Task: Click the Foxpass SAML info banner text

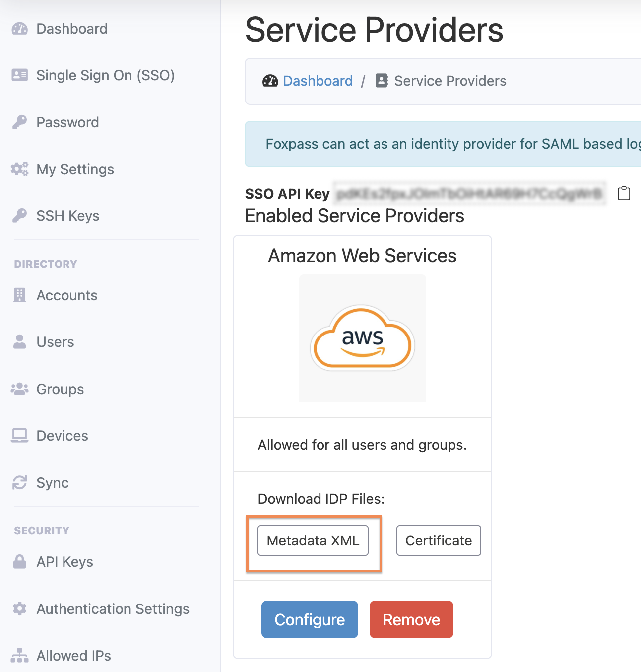Action: point(453,144)
